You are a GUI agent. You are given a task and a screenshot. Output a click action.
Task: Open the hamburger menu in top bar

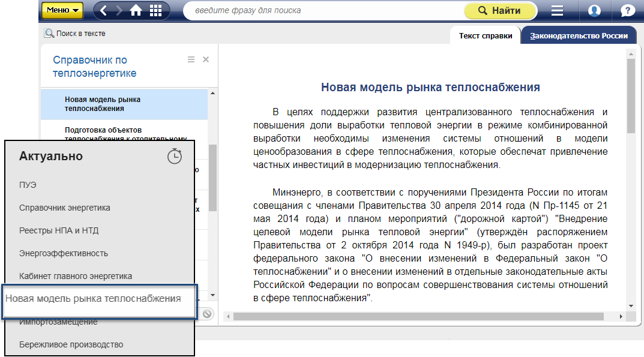pyautogui.click(x=558, y=11)
